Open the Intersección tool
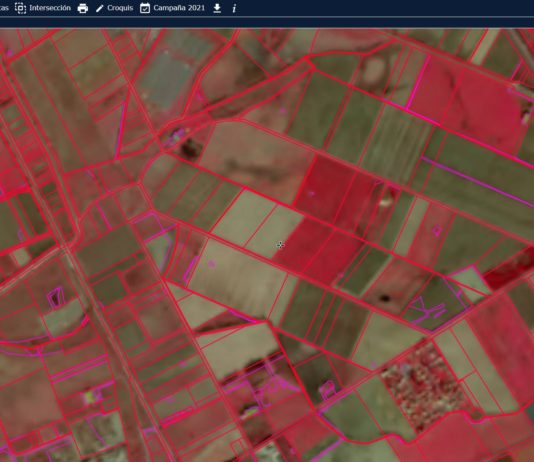Image resolution: width=534 pixels, height=462 pixels. pos(43,8)
